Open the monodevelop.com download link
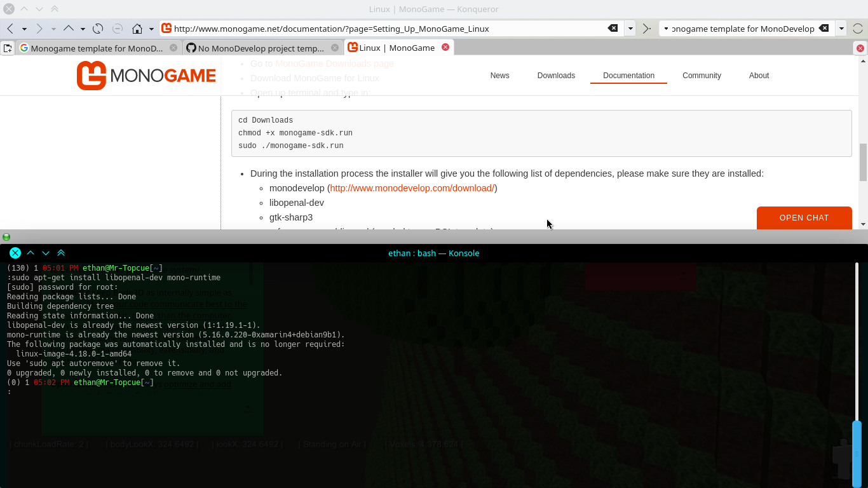Image resolution: width=868 pixels, height=488 pixels. pos(412,188)
